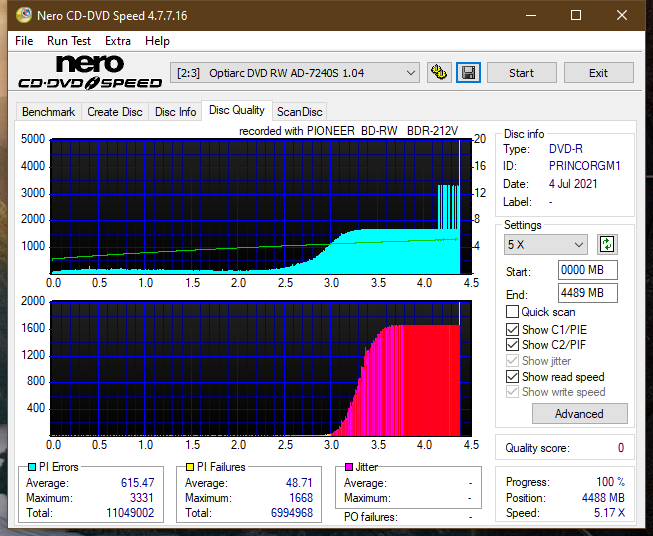Click the yellow PI Failures legend swatch

[x=190, y=467]
